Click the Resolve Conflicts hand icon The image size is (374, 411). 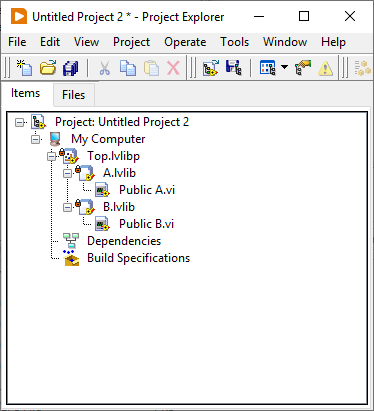[x=303, y=68]
